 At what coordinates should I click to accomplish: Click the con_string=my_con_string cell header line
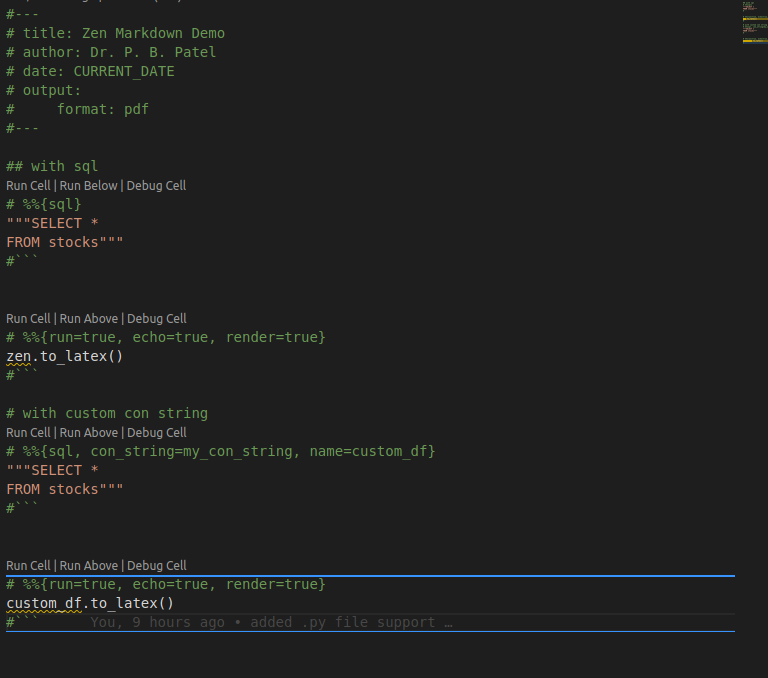(x=220, y=451)
